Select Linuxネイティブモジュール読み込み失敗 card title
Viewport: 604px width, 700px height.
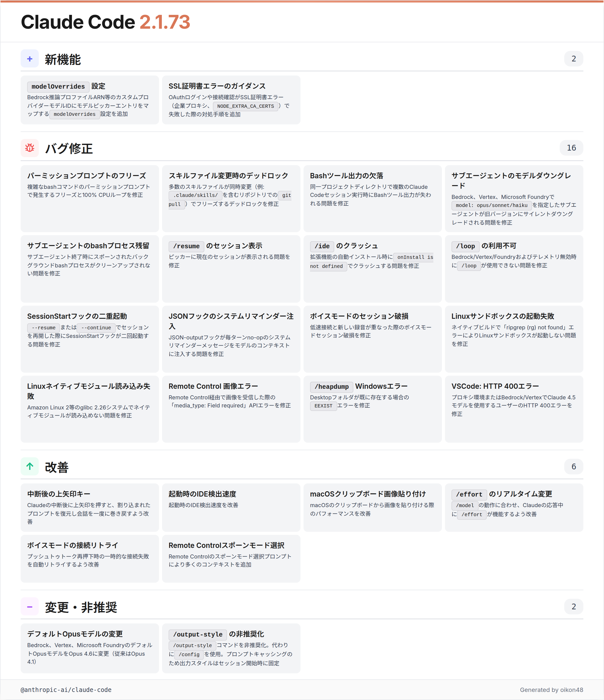[x=89, y=391]
